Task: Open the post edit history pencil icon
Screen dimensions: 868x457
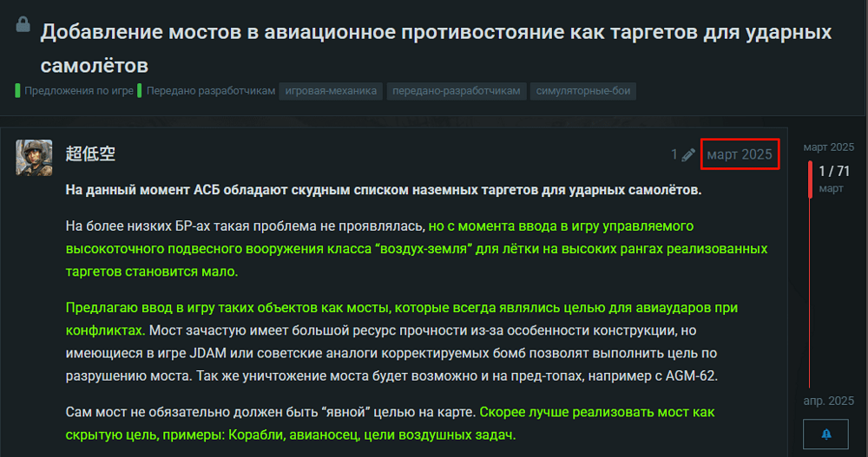Action: [688, 155]
